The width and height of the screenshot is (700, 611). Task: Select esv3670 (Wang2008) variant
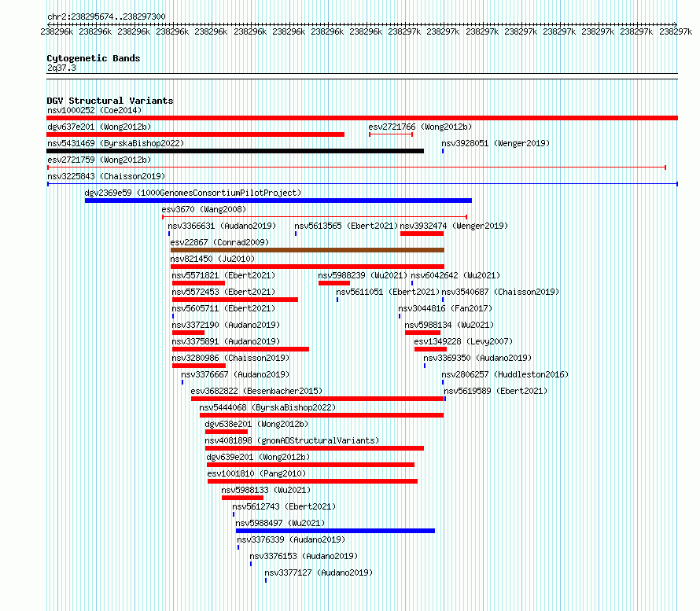[x=204, y=209]
